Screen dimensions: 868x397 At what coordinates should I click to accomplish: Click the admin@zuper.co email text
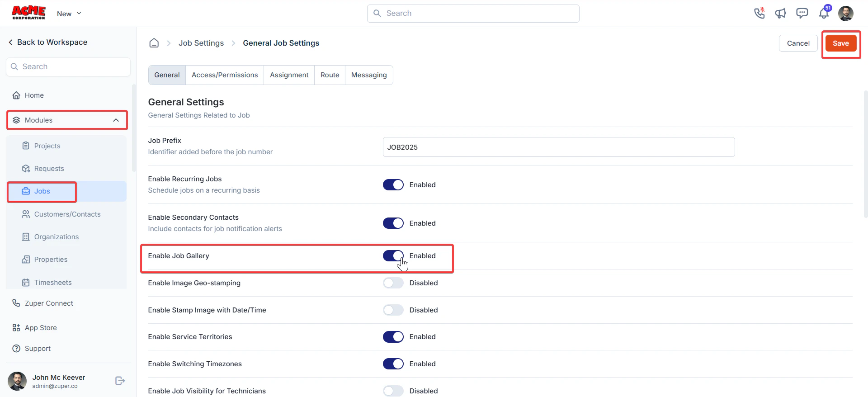pos(55,386)
